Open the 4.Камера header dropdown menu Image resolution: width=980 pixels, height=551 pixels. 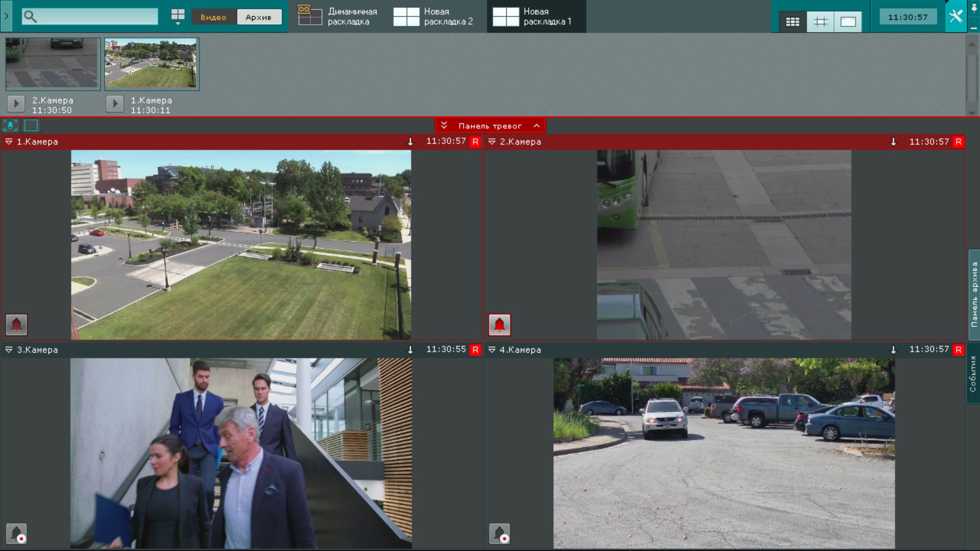click(x=492, y=350)
